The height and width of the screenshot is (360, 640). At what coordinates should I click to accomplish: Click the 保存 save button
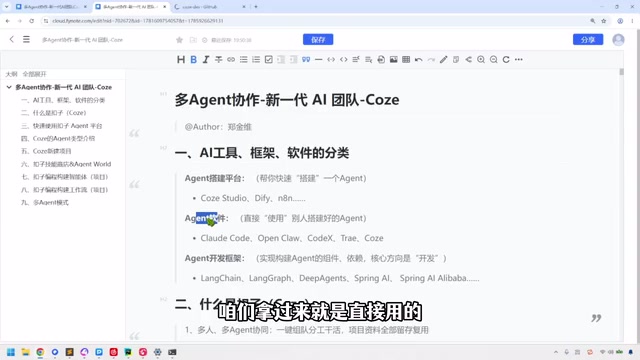pyautogui.click(x=318, y=40)
